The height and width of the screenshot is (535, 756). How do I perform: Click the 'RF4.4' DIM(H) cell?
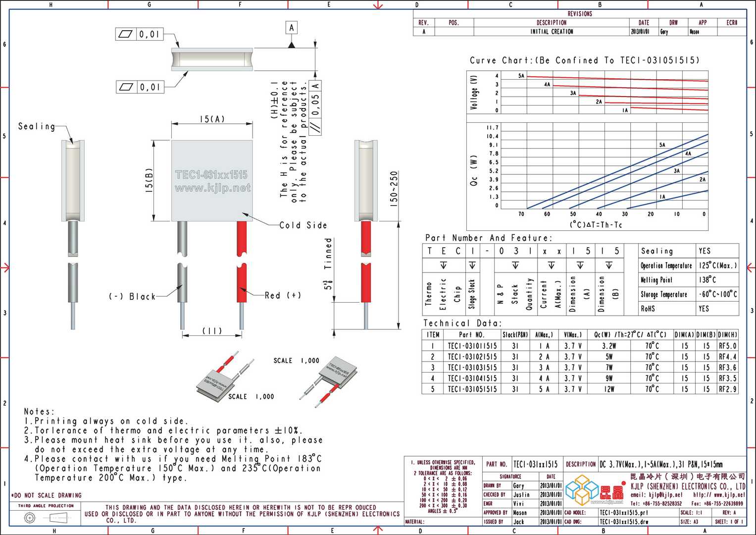click(x=728, y=357)
